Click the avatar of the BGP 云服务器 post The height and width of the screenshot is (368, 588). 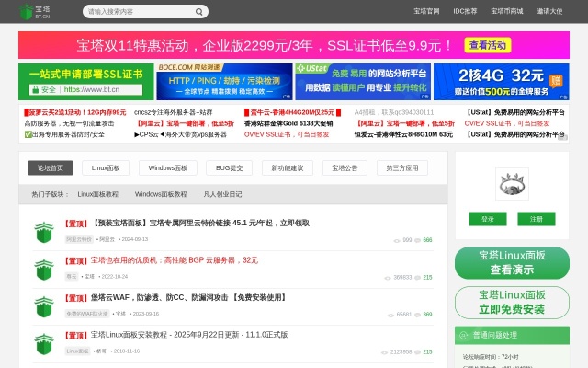click(44, 268)
